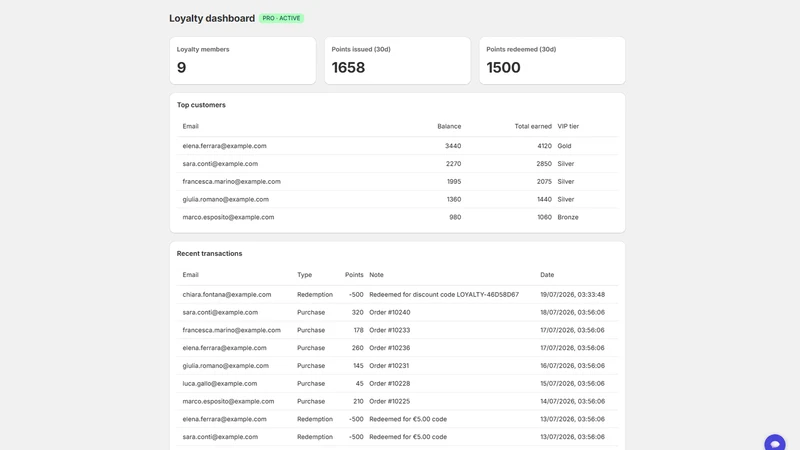Click date 16/07/2026, 03:56:06
The image size is (800, 450).
572,366
